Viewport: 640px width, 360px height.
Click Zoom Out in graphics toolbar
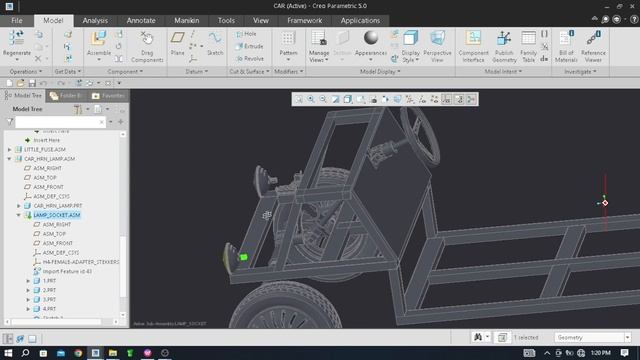tap(323, 99)
